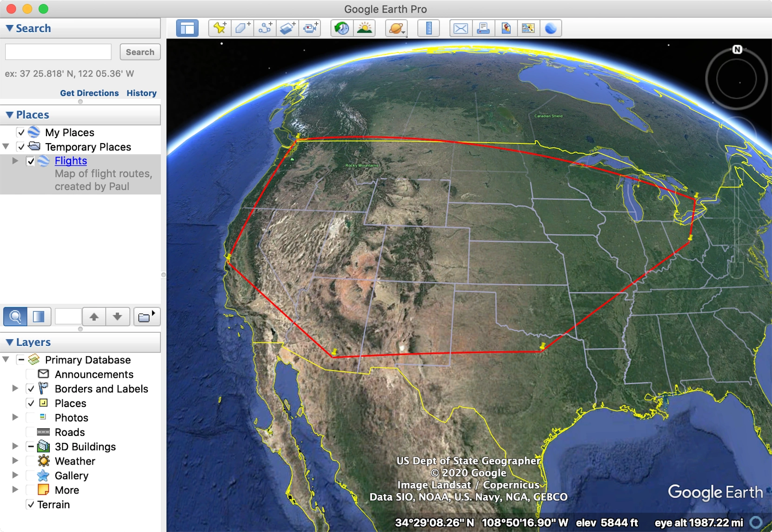Save image toolbar icon
The width and height of the screenshot is (772, 532).
(x=506, y=28)
